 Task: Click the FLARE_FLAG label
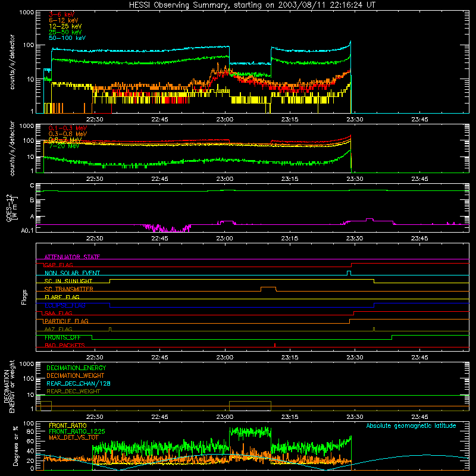[62, 297]
